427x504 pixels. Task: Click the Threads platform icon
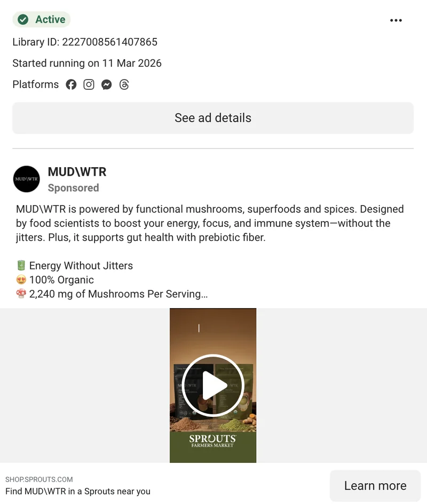point(124,84)
